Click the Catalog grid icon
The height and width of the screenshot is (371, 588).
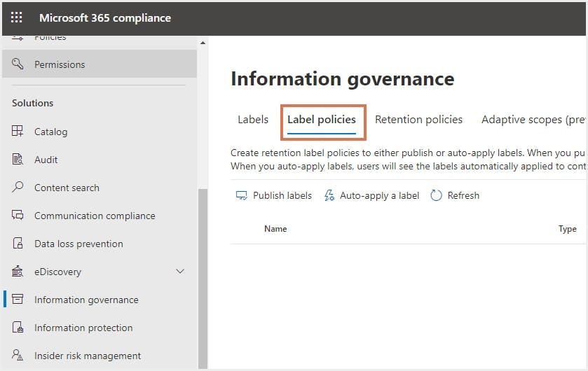click(18, 132)
